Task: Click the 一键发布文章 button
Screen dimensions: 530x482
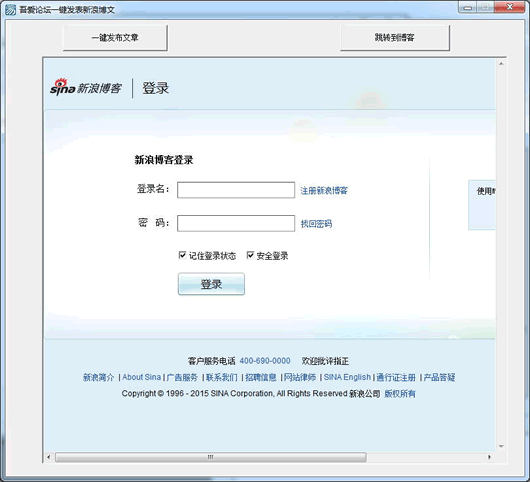Action: (x=115, y=38)
